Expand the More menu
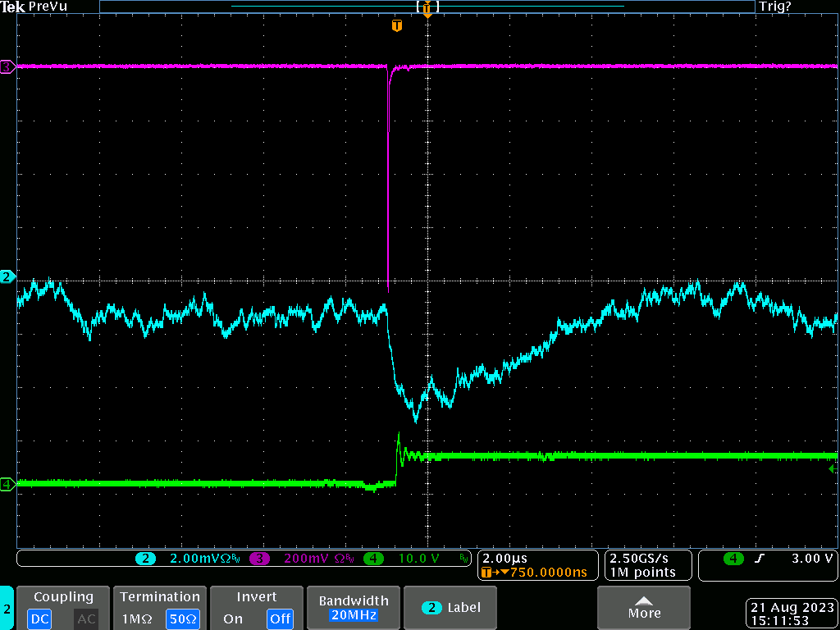 click(x=644, y=608)
